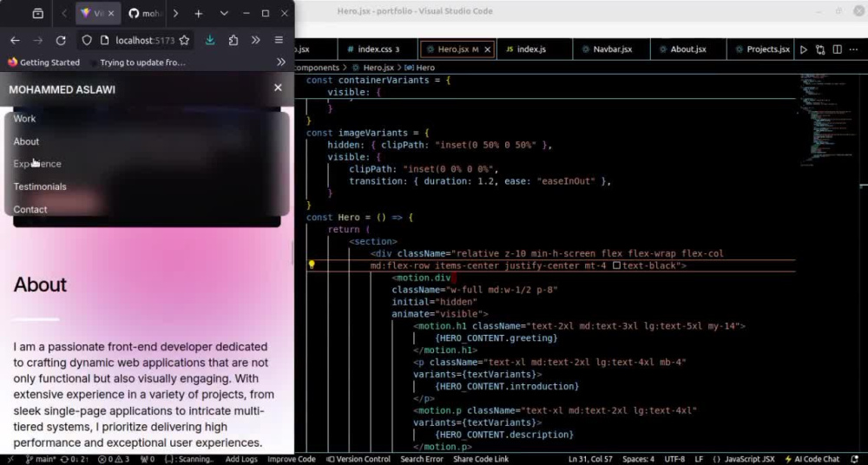Show more bookmarks overflow chevron

[x=281, y=62]
